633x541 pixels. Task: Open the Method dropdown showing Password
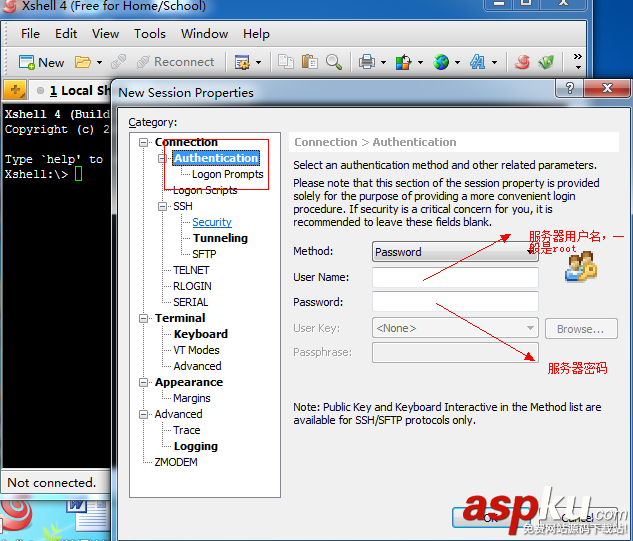tap(455, 252)
